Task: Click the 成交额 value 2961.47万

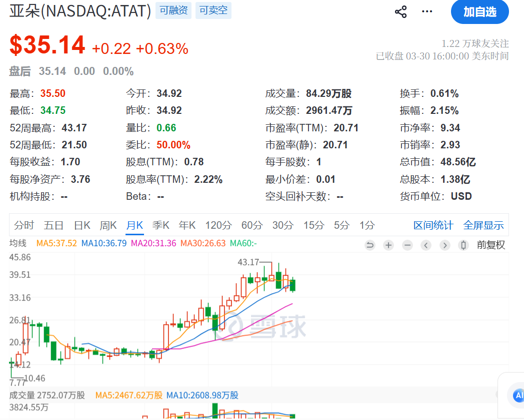Action: [x=329, y=110]
